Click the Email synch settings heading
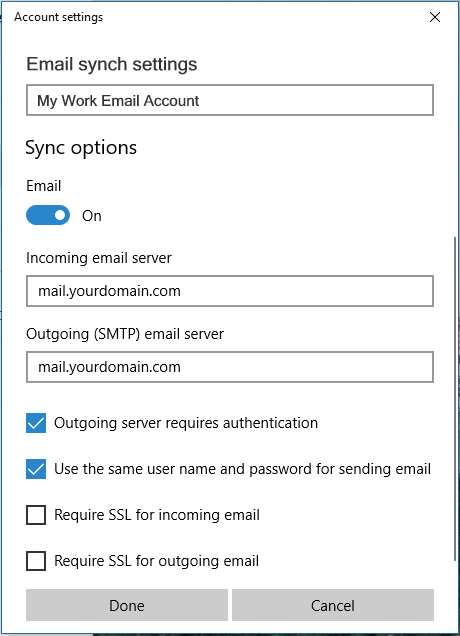Image resolution: width=460 pixels, height=636 pixels. (112, 64)
